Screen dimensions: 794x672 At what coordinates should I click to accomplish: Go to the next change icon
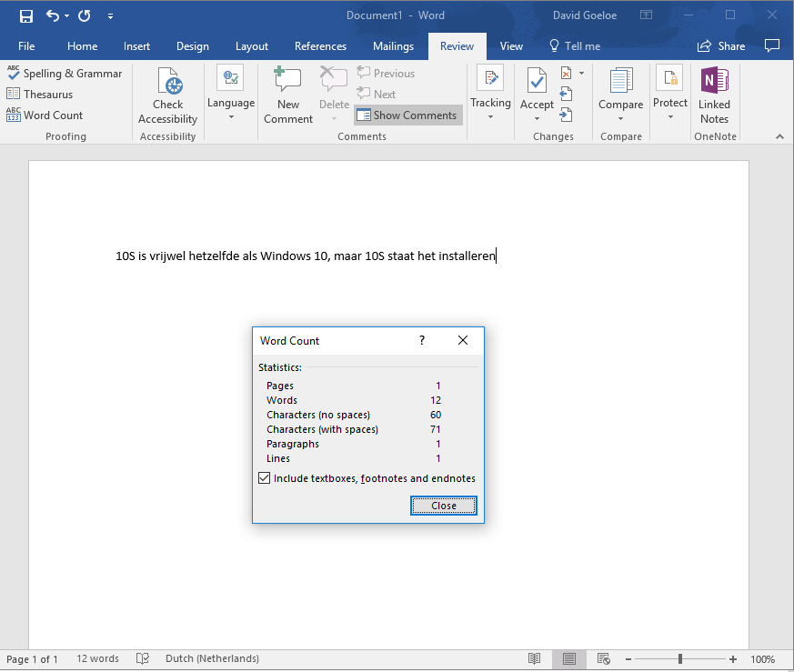pyautogui.click(x=566, y=115)
